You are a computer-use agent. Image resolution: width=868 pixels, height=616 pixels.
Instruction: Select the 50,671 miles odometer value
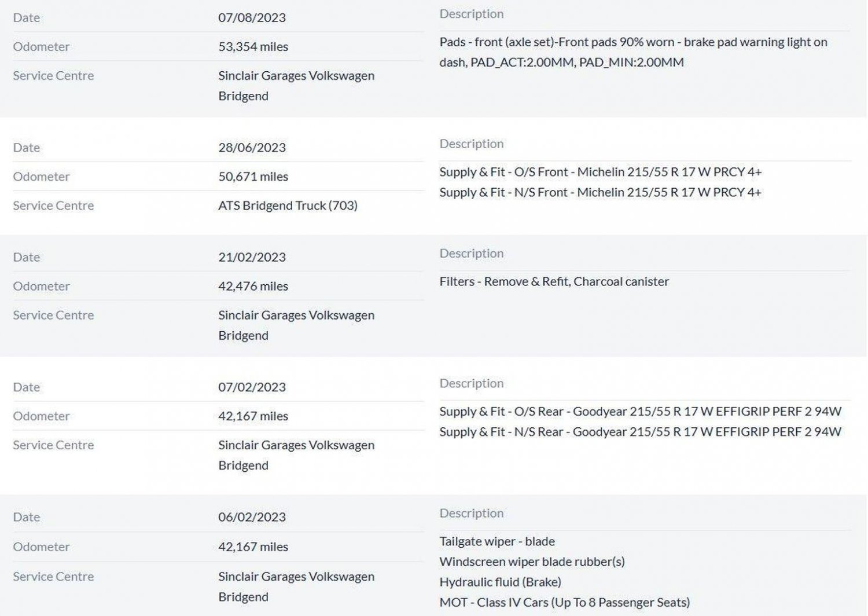pyautogui.click(x=253, y=176)
